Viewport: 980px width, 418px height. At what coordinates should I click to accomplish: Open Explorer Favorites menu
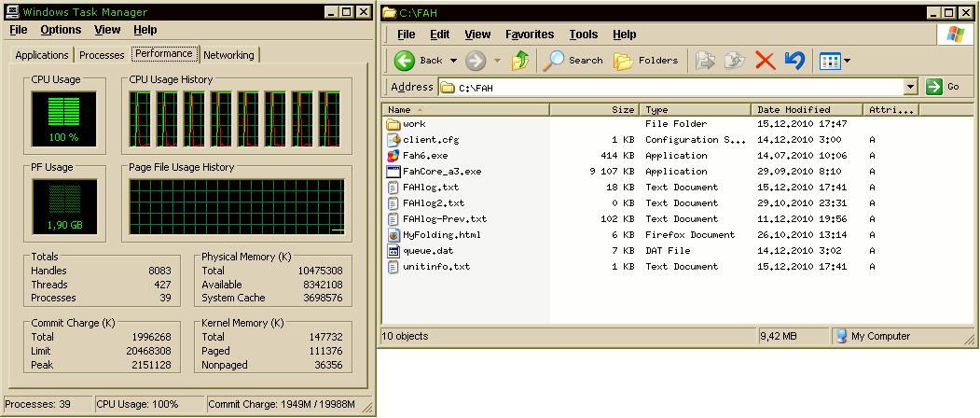[530, 35]
